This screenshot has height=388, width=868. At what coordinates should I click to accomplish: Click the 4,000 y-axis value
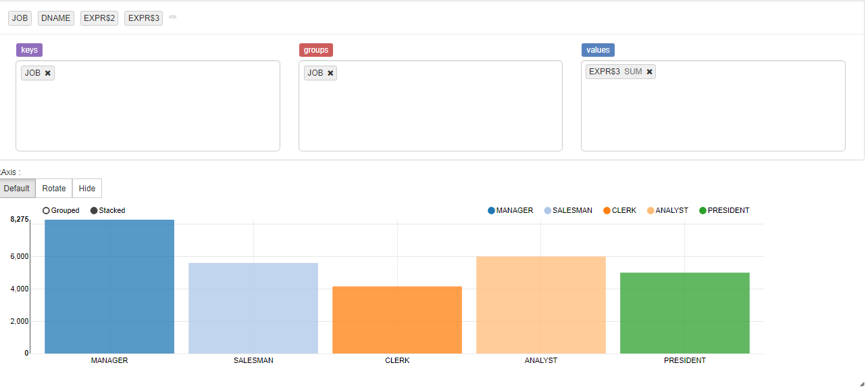click(20, 289)
